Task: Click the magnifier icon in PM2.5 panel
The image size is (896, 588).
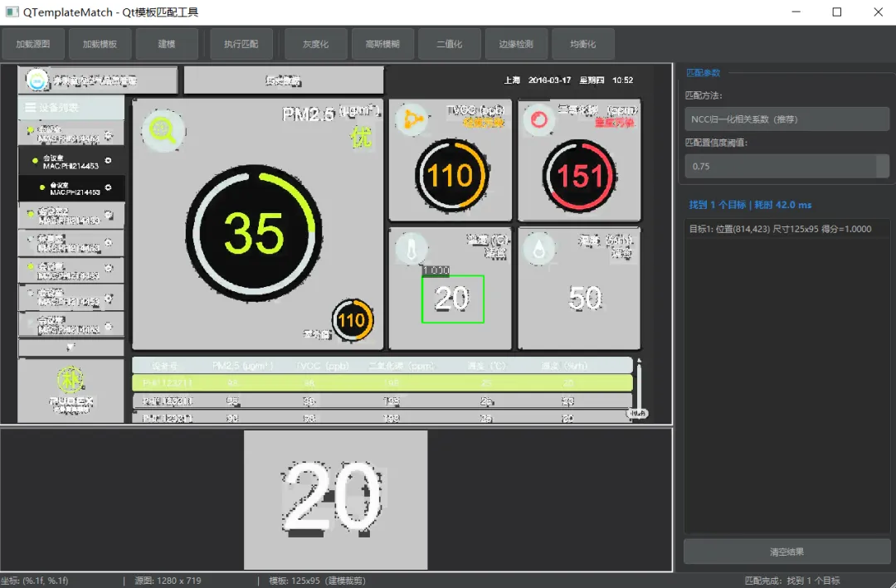Action: click(x=163, y=131)
